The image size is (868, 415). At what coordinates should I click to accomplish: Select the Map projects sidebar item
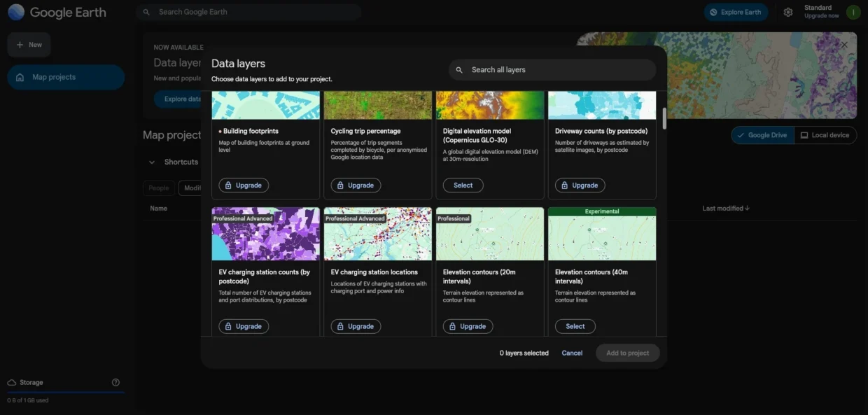66,77
